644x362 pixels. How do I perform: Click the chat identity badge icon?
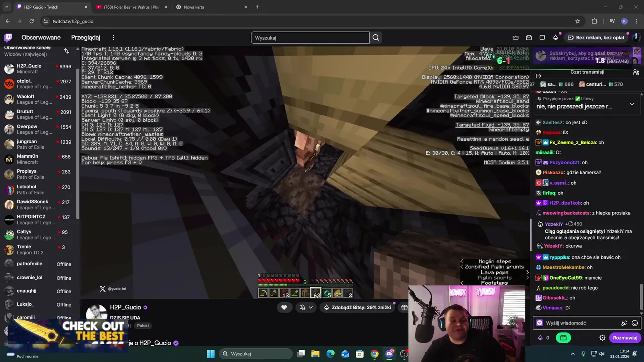[540, 323]
